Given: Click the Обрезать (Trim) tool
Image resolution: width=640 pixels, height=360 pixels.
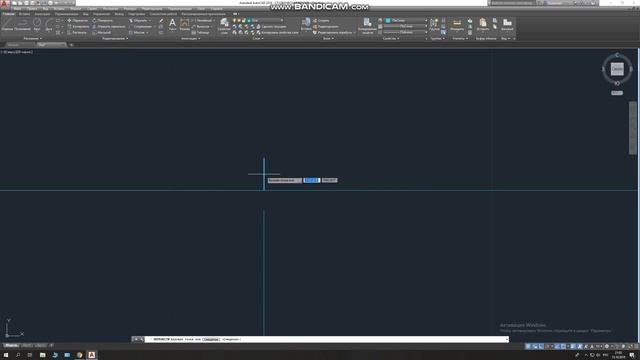Looking at the screenshot, I should tap(139, 20).
